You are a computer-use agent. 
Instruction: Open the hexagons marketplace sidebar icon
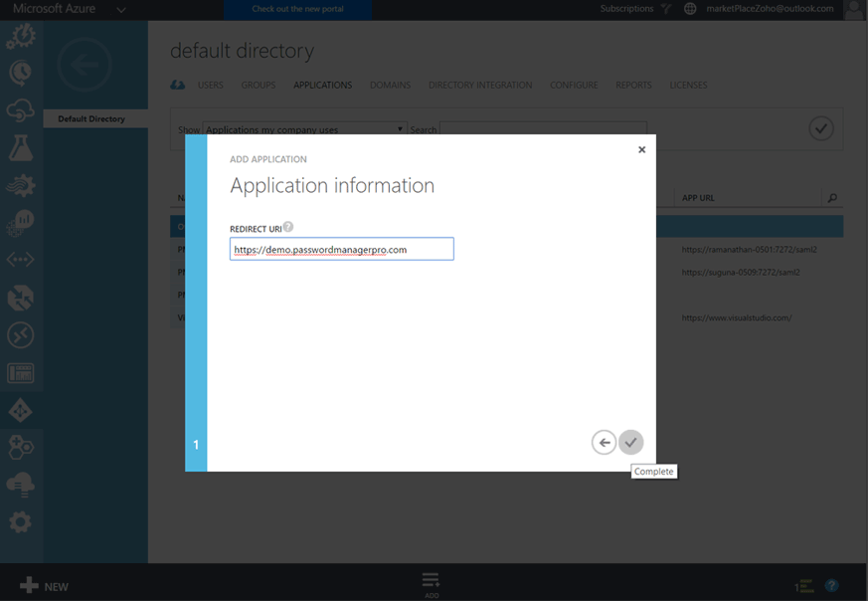pyautogui.click(x=21, y=448)
